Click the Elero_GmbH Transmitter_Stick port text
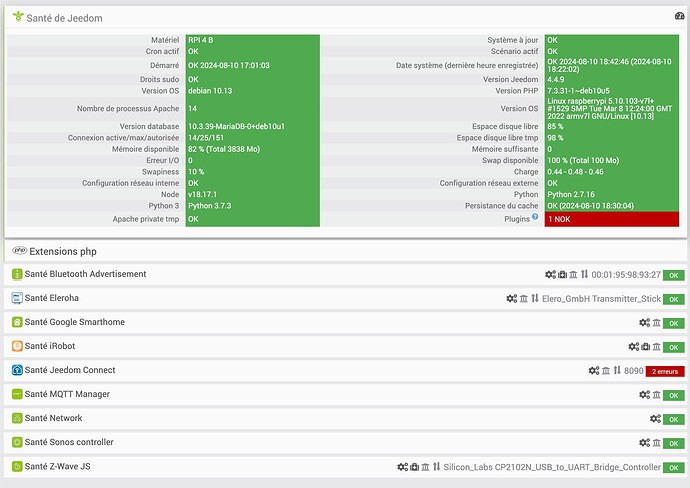 point(601,299)
